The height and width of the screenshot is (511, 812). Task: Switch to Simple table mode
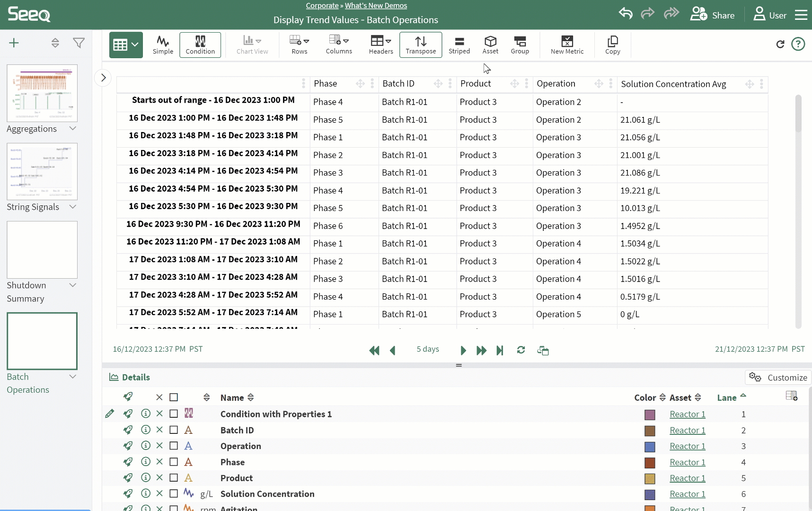pos(163,44)
